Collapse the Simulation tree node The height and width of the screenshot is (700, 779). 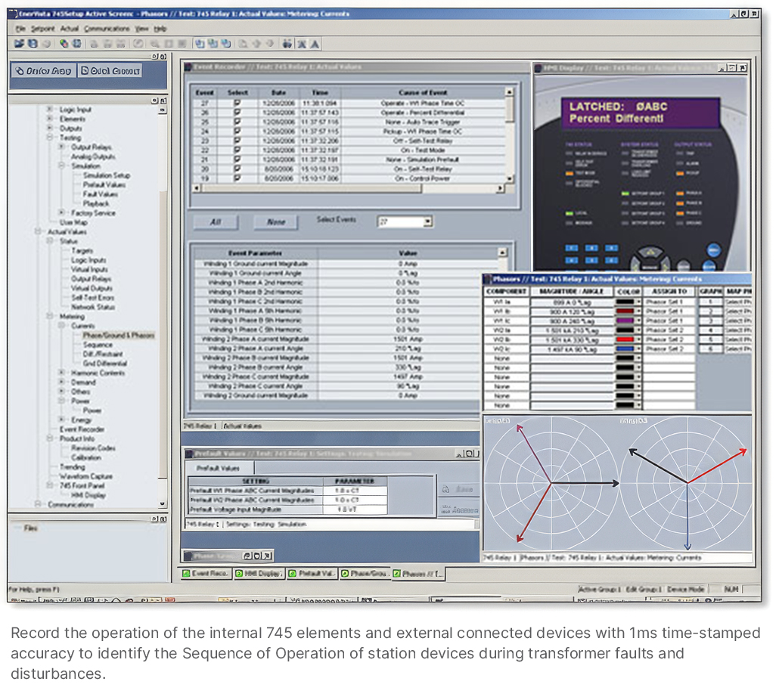pos(61,166)
